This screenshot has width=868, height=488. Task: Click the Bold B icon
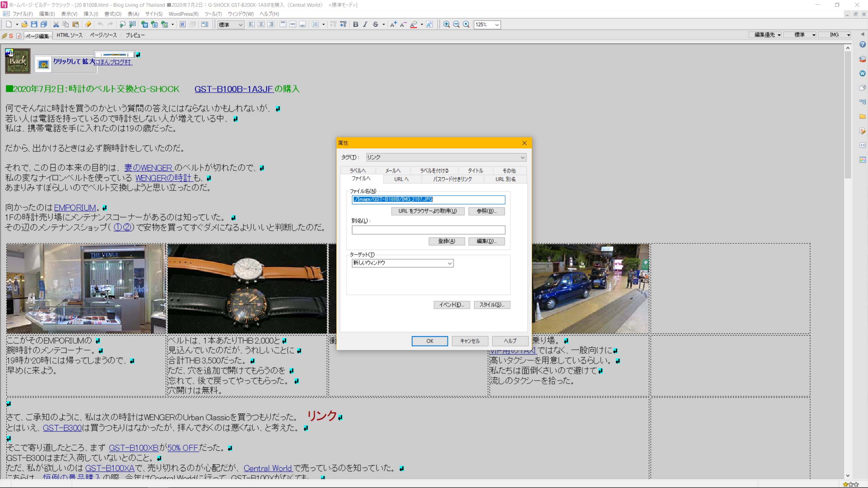pos(355,24)
